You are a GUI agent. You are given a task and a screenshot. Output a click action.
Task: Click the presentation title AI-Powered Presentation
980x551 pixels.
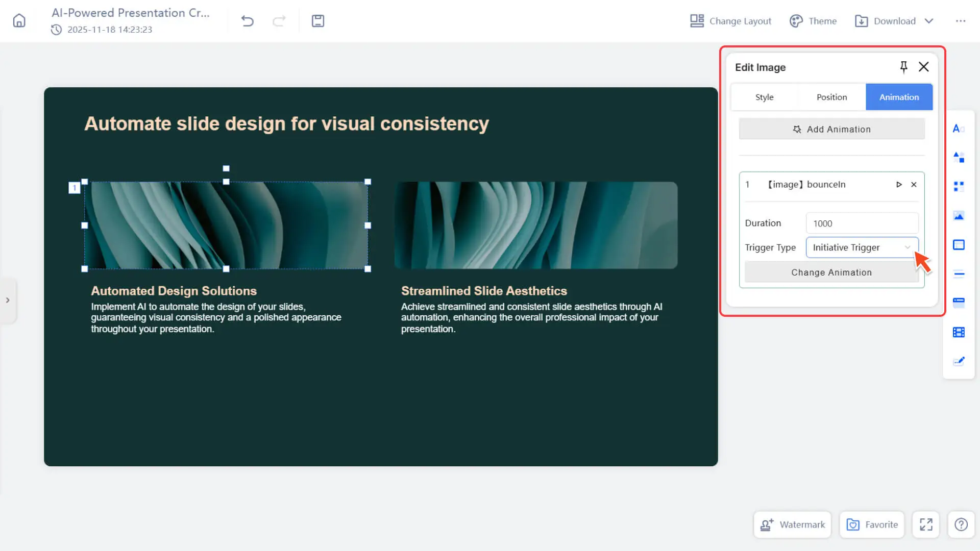tap(131, 13)
